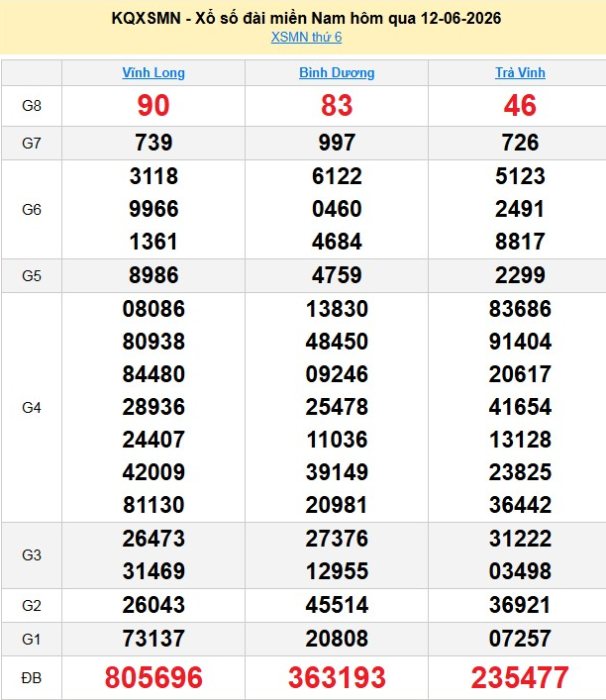The width and height of the screenshot is (606, 700).
Task: Click G1 number 07257
Action: pos(520,639)
